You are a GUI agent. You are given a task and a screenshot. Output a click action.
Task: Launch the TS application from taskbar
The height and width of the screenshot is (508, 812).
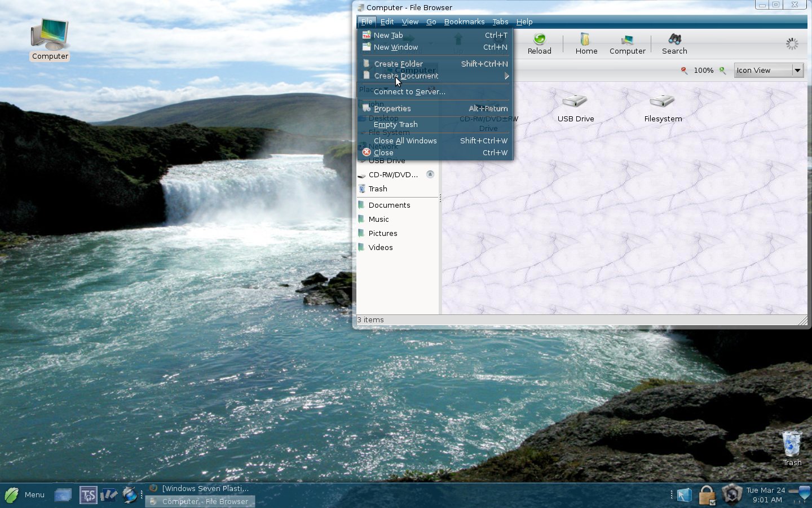pos(88,495)
